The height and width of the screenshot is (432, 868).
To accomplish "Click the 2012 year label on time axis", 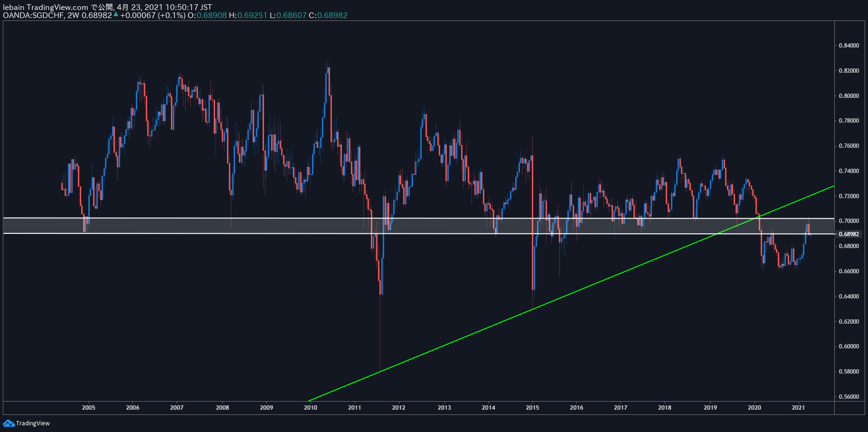I will point(399,407).
